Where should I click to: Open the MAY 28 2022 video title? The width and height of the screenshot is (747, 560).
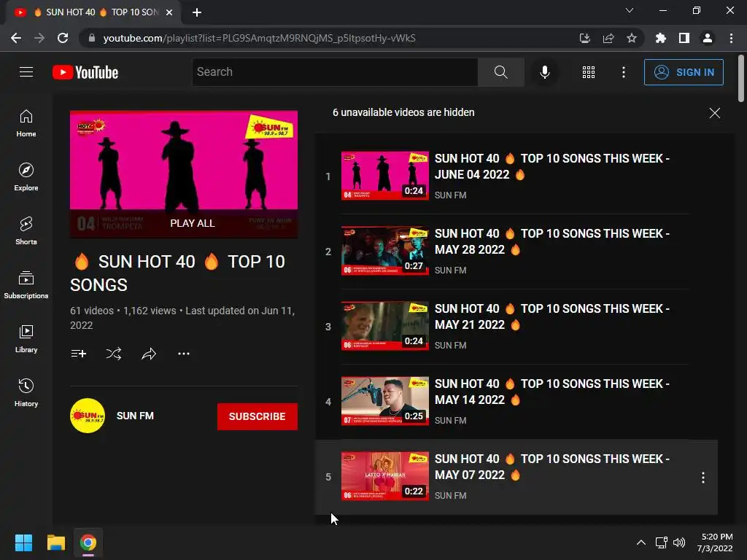[x=552, y=241]
